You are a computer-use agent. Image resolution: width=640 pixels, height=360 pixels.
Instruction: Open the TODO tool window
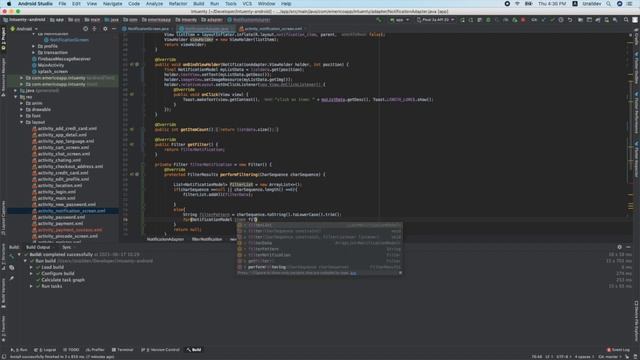click(x=71, y=350)
